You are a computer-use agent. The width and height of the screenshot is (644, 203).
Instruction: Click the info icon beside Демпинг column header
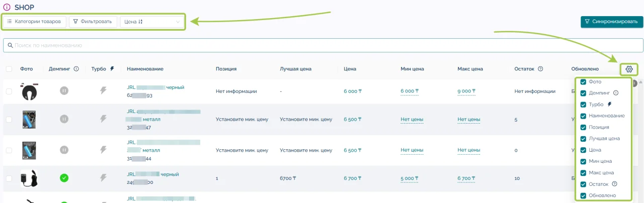click(x=76, y=69)
